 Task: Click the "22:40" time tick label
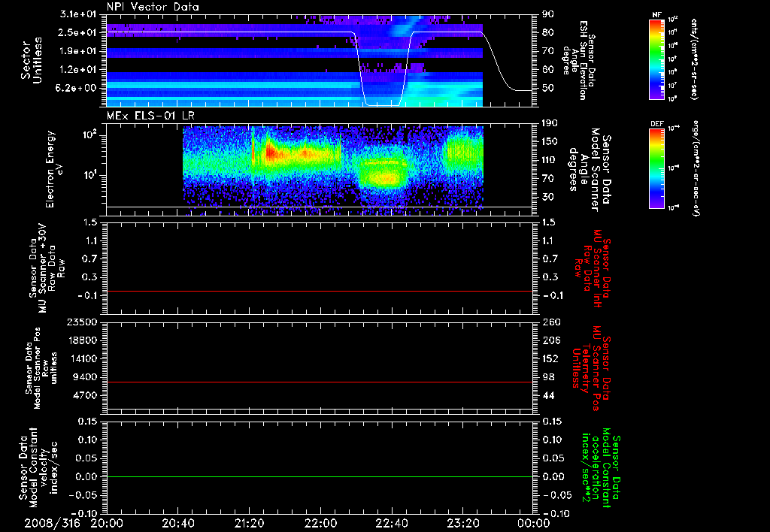pyautogui.click(x=391, y=524)
